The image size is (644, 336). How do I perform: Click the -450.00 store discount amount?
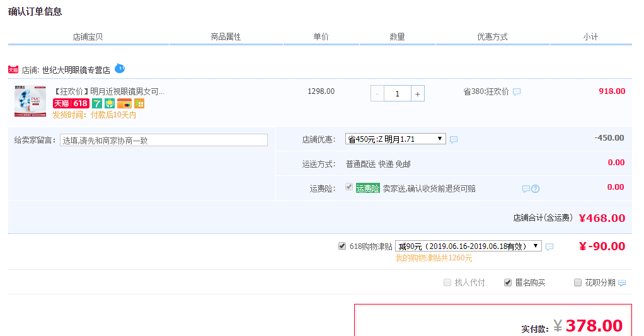click(x=609, y=138)
